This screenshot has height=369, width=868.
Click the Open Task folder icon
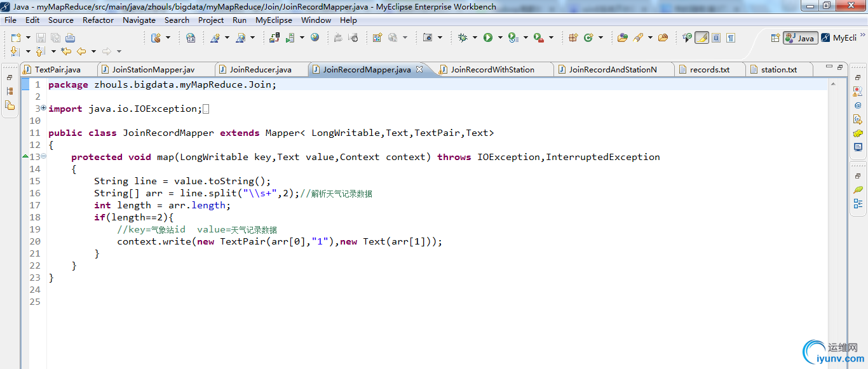[x=663, y=37]
